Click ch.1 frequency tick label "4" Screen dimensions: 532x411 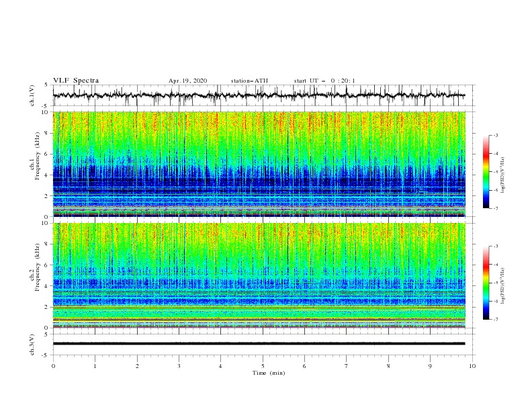tap(47, 175)
